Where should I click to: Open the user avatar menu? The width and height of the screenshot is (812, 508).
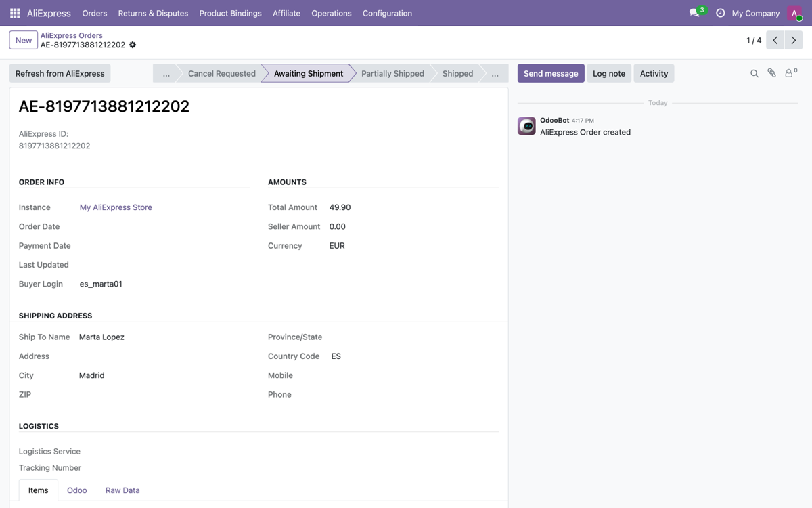pyautogui.click(x=794, y=13)
